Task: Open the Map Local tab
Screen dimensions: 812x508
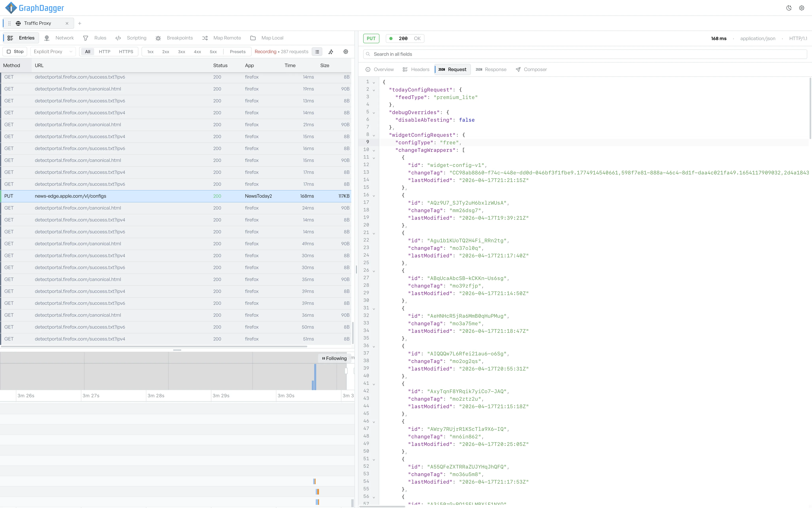Action: [x=267, y=38]
